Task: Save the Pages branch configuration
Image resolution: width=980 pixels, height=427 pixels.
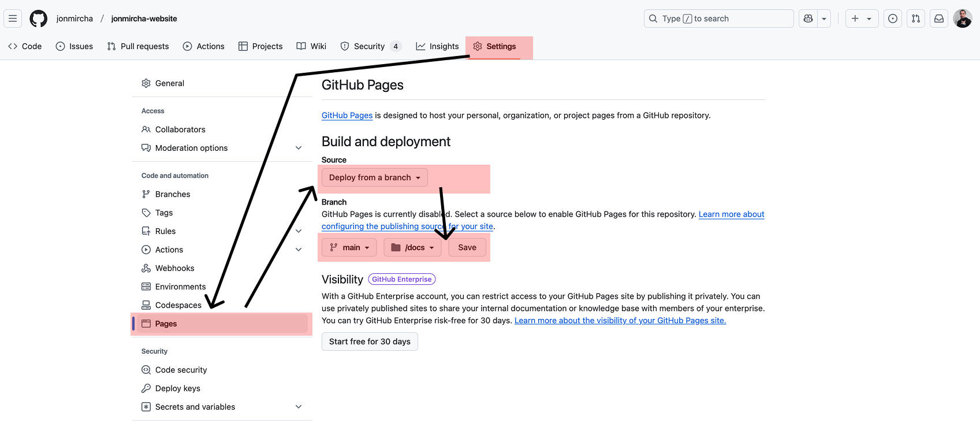Action: pyautogui.click(x=467, y=247)
